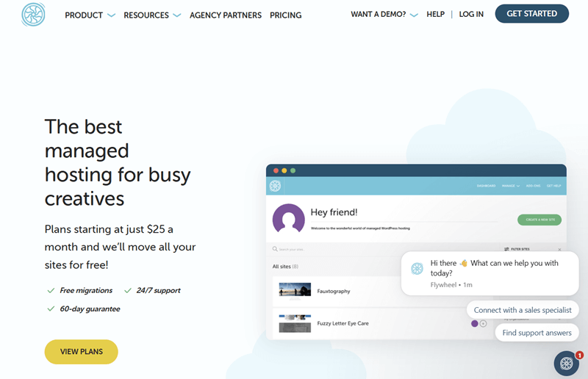Expand the Product dropdown chevron
This screenshot has width=588, height=379.
(x=112, y=15)
